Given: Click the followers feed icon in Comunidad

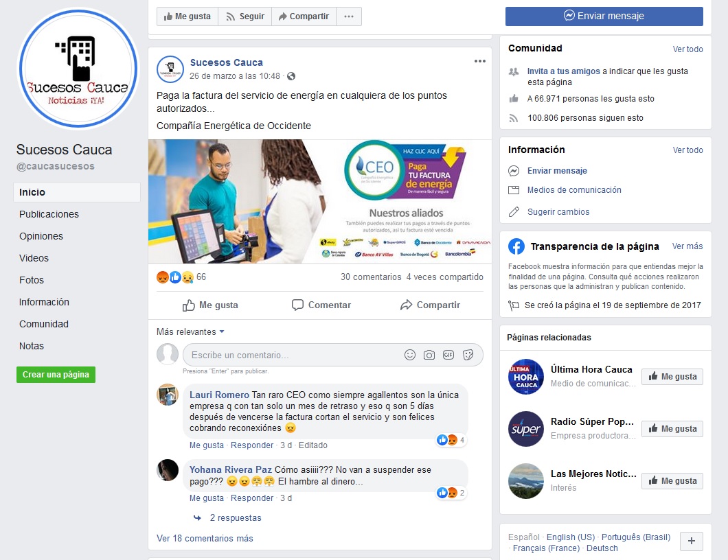Looking at the screenshot, I should 514,118.
